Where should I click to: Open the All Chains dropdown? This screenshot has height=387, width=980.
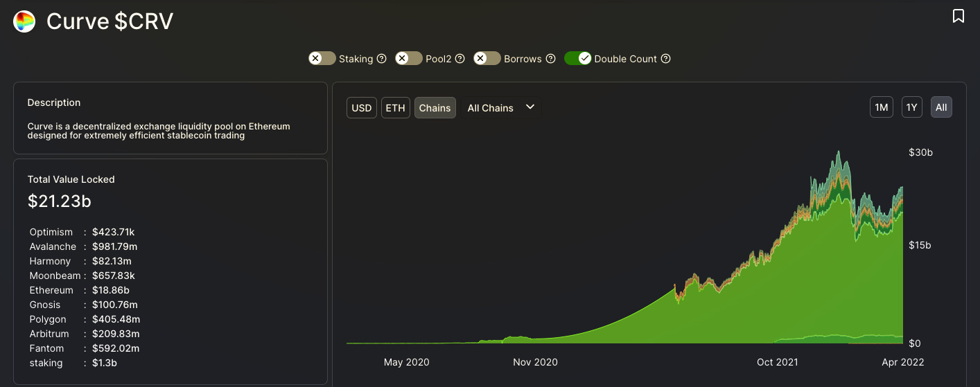click(x=501, y=108)
